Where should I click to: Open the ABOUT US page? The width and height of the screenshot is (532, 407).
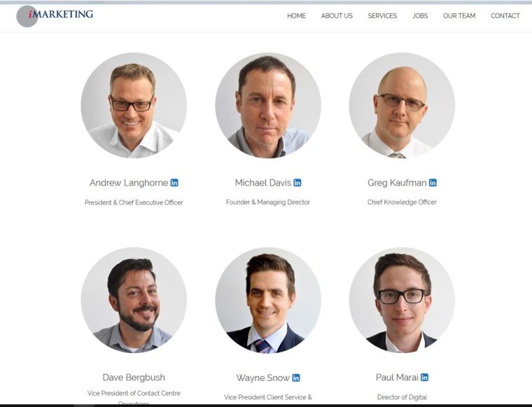click(x=337, y=15)
